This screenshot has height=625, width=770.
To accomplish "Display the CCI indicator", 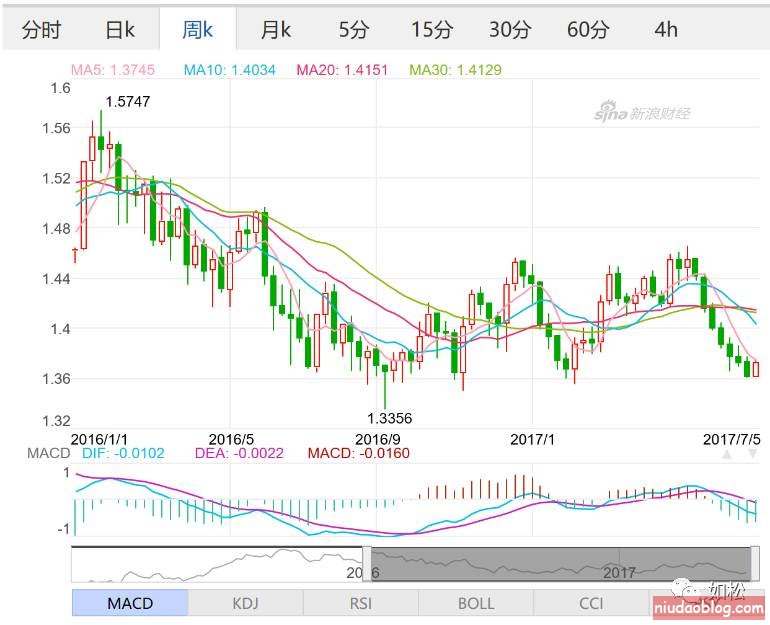I will click(x=590, y=603).
